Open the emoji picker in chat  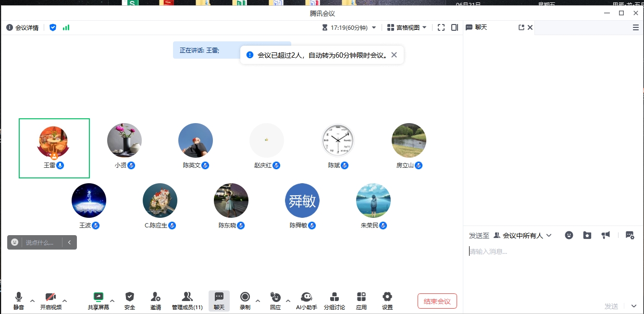coord(569,235)
